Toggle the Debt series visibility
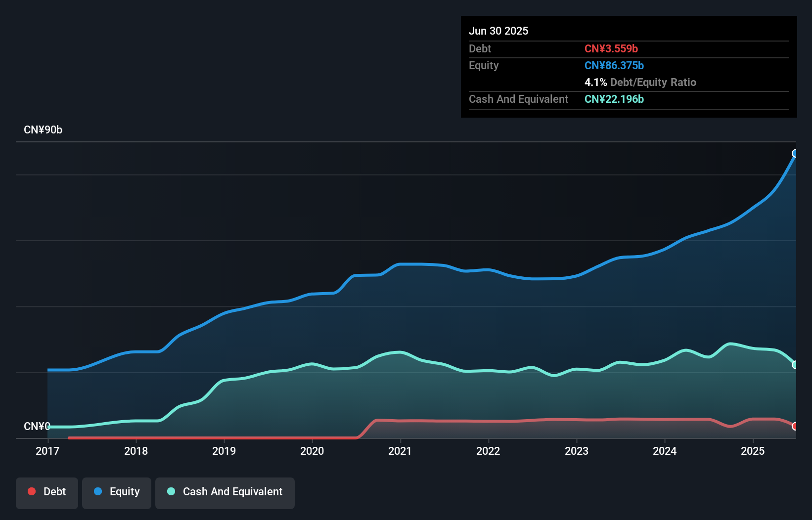Viewport: 812px width, 520px height. [x=47, y=492]
